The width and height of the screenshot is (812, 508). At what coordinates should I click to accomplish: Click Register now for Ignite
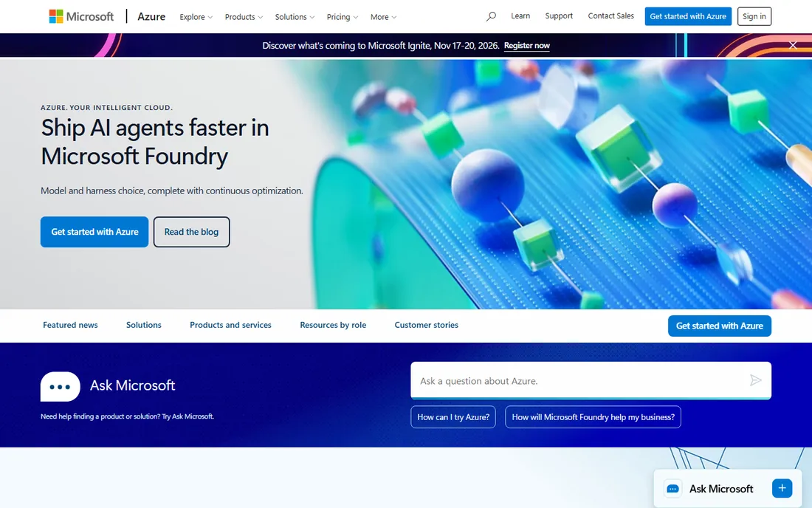coord(526,46)
